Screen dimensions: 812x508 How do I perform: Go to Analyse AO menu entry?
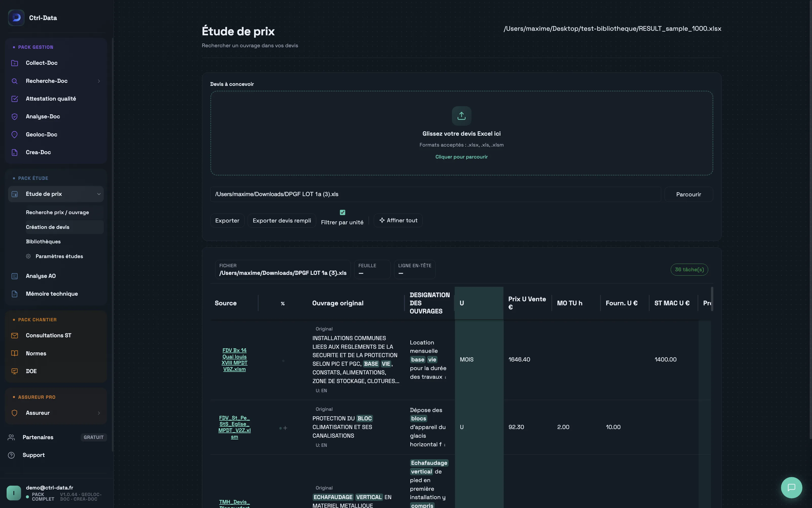[x=56, y=276]
